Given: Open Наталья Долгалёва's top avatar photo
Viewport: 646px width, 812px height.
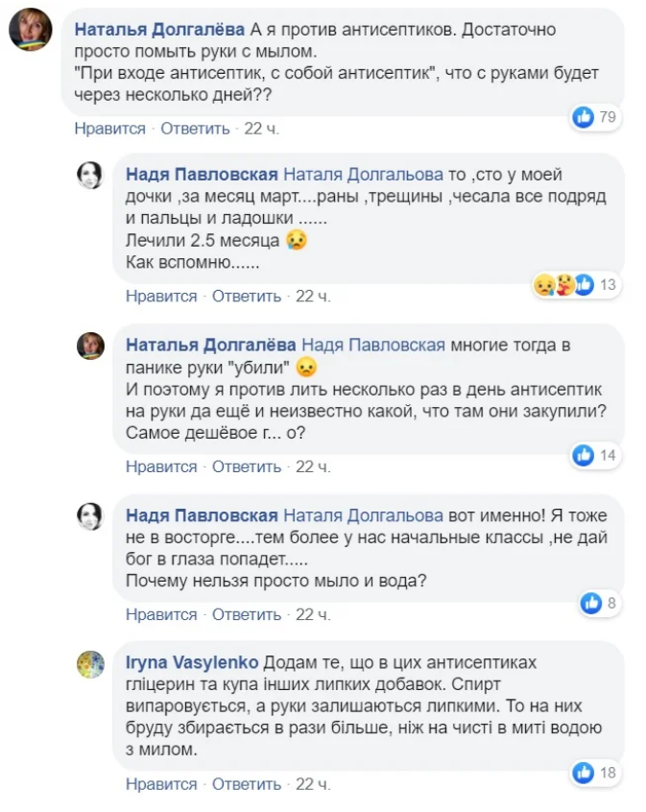Looking at the screenshot, I should tap(30, 32).
